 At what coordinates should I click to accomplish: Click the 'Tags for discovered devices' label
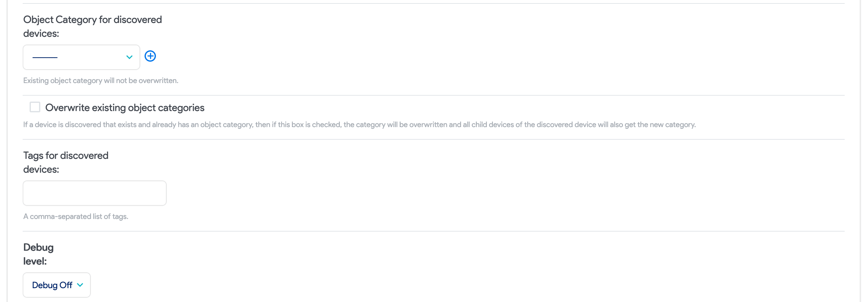[66, 162]
